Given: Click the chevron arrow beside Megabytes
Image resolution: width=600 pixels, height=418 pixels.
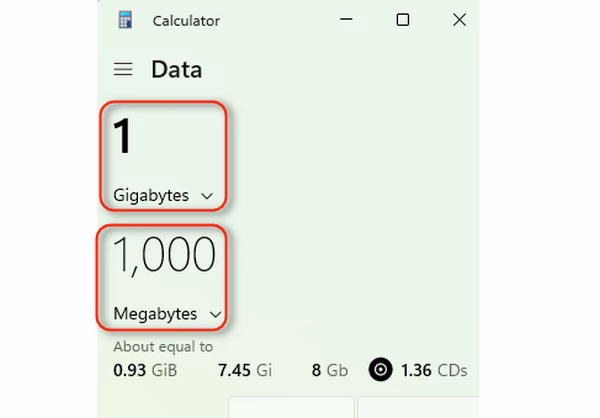Looking at the screenshot, I should pos(215,314).
